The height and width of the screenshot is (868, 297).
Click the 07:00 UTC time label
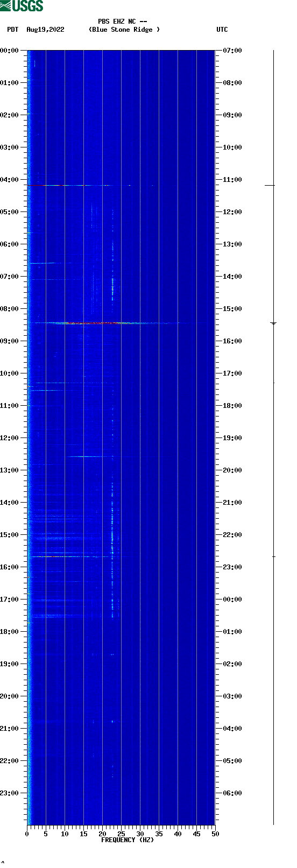(x=232, y=51)
